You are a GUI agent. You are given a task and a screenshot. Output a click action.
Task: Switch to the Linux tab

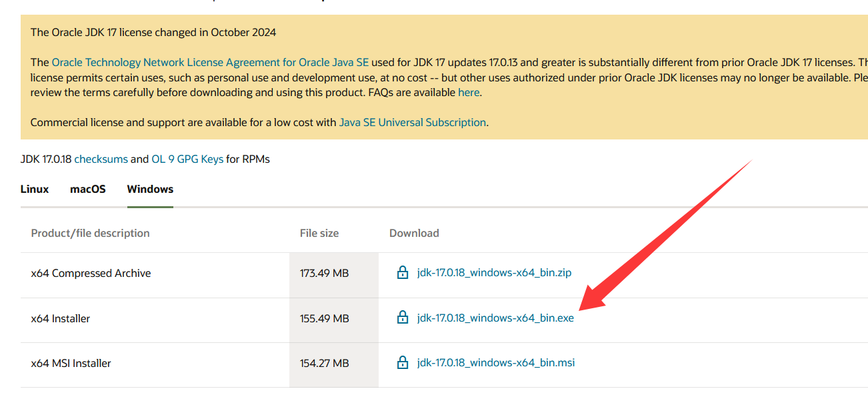[35, 189]
